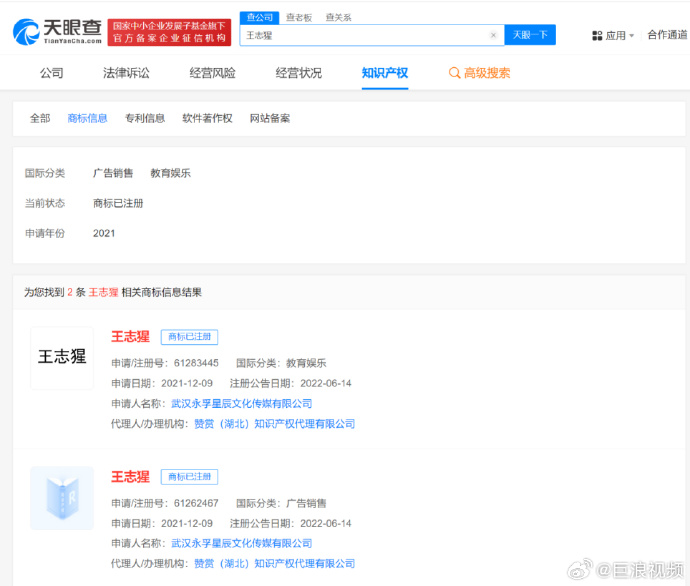Filter by 商标已注册 current status
Viewport: 690px width, 586px height.
pyautogui.click(x=118, y=203)
